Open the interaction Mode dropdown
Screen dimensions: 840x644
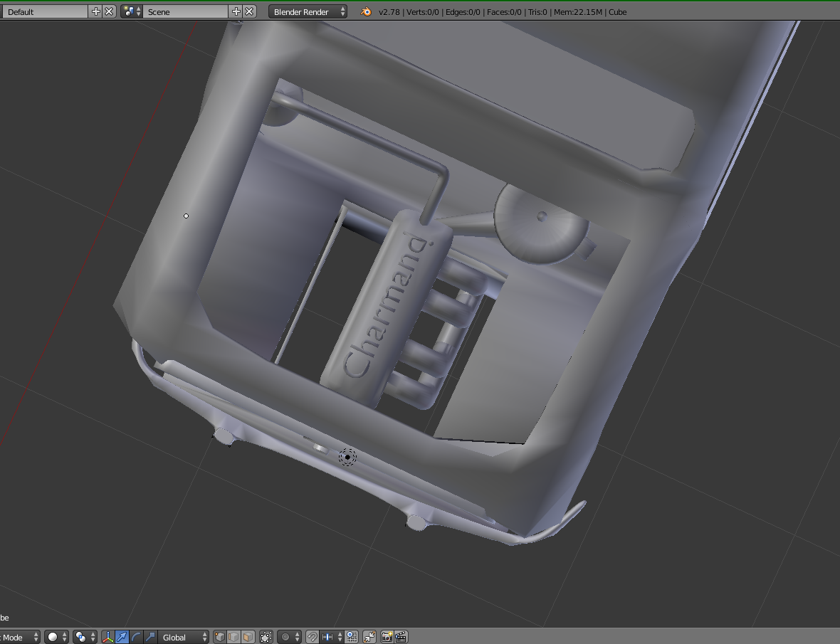click(19, 637)
